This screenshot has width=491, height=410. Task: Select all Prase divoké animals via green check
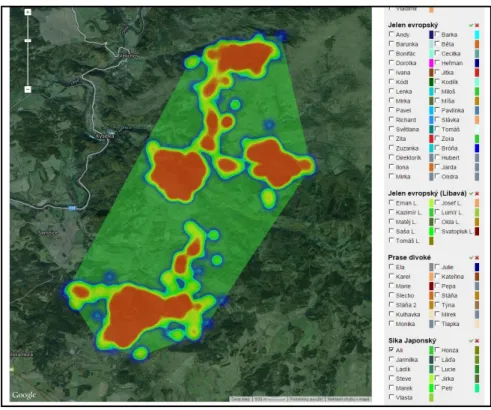471,258
